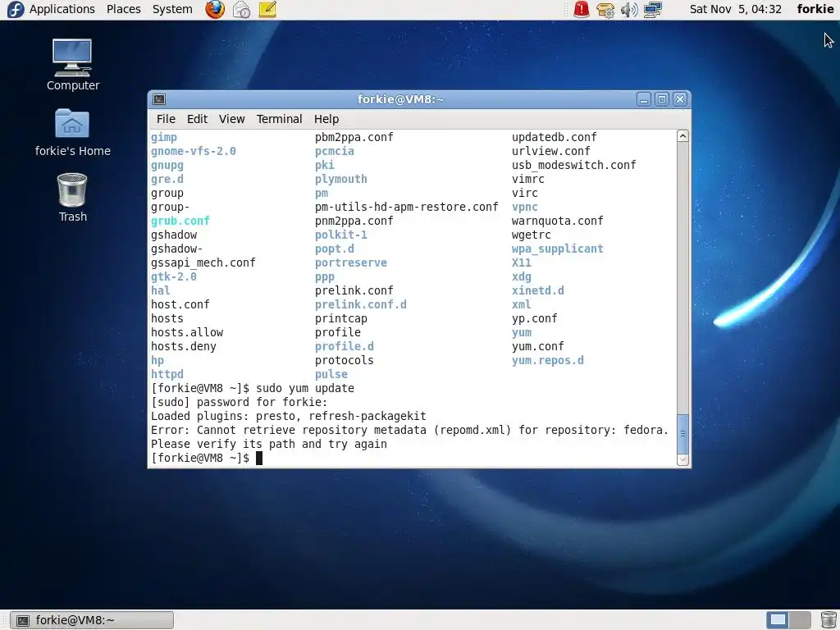The width and height of the screenshot is (840, 630).
Task: Open the terminal View menu
Action: click(x=231, y=119)
